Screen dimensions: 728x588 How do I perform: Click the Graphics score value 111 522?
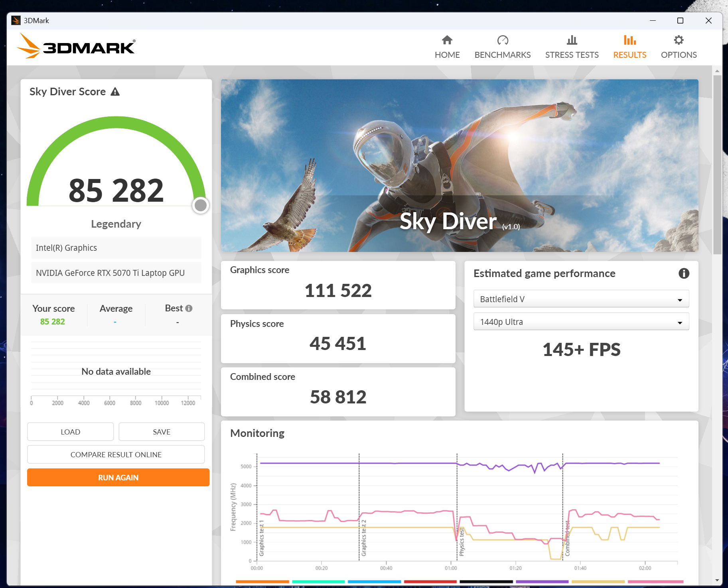(x=338, y=290)
